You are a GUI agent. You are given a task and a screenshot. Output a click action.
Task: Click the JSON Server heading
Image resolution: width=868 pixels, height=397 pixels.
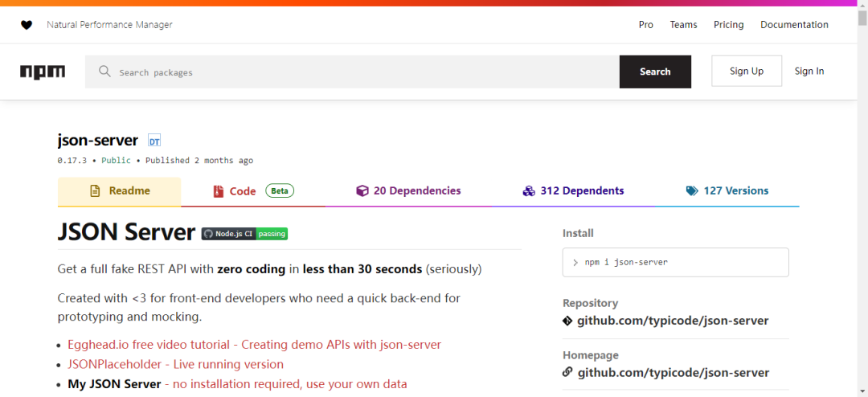[126, 233]
